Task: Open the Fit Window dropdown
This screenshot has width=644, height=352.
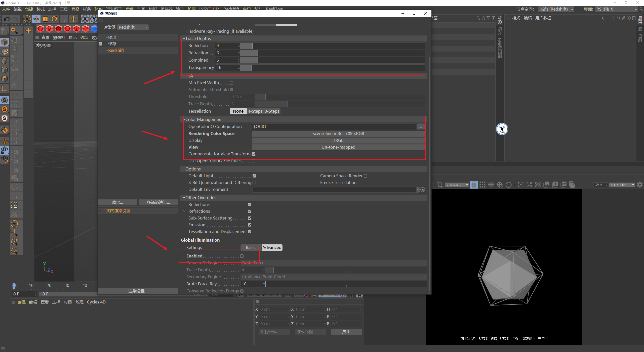Action: point(622,185)
